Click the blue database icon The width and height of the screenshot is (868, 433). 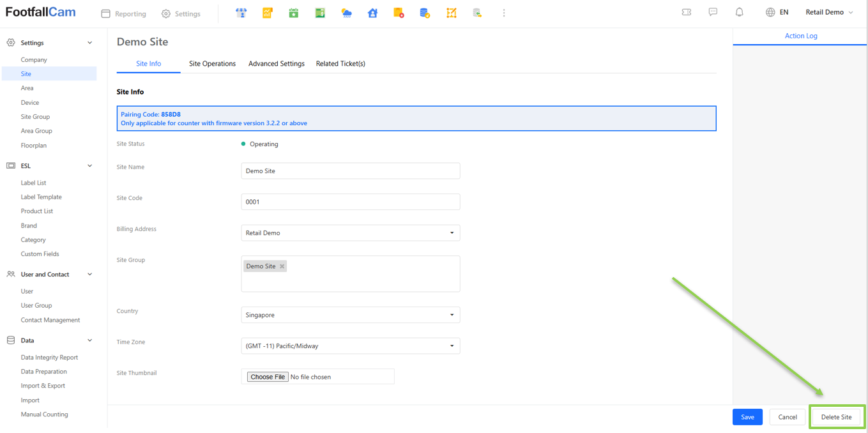[425, 13]
